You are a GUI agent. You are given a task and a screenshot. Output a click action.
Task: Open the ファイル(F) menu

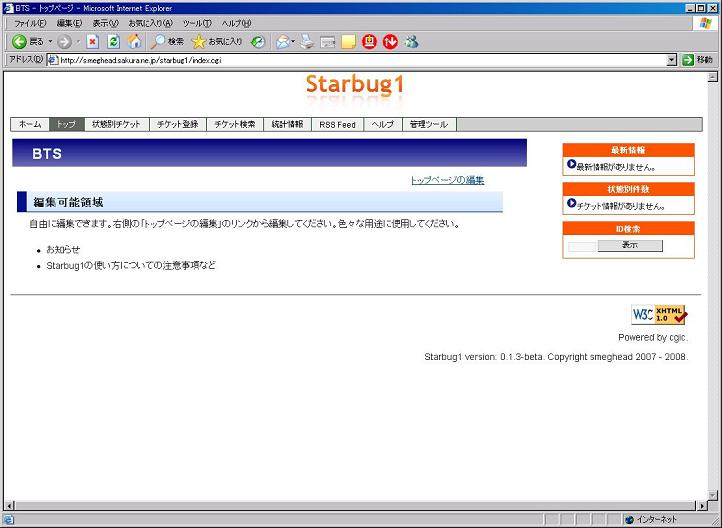point(30,23)
